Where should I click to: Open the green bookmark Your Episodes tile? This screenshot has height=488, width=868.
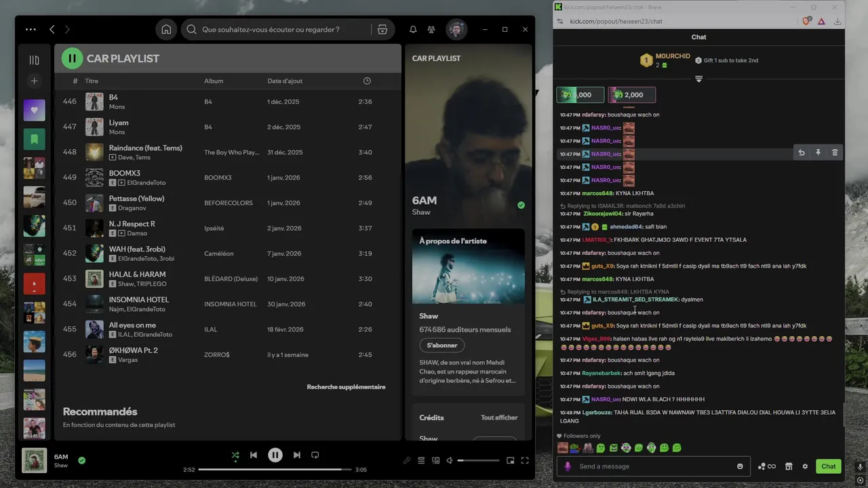35,139
